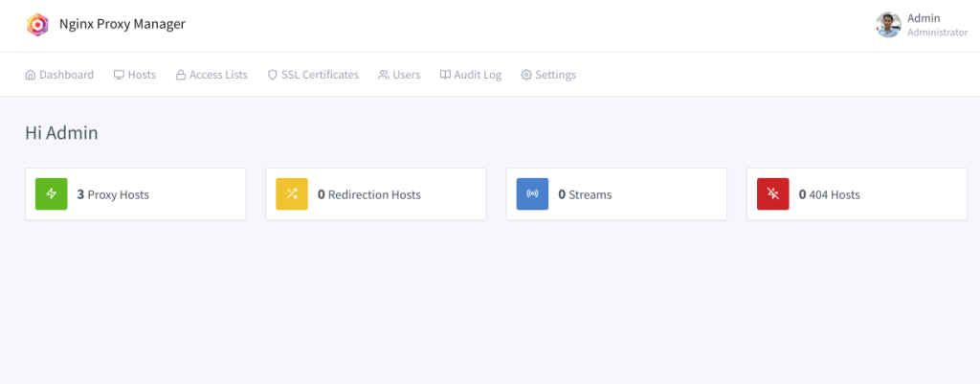This screenshot has height=384, width=980.
Task: Click the red 404 Hosts icon
Action: tap(773, 194)
